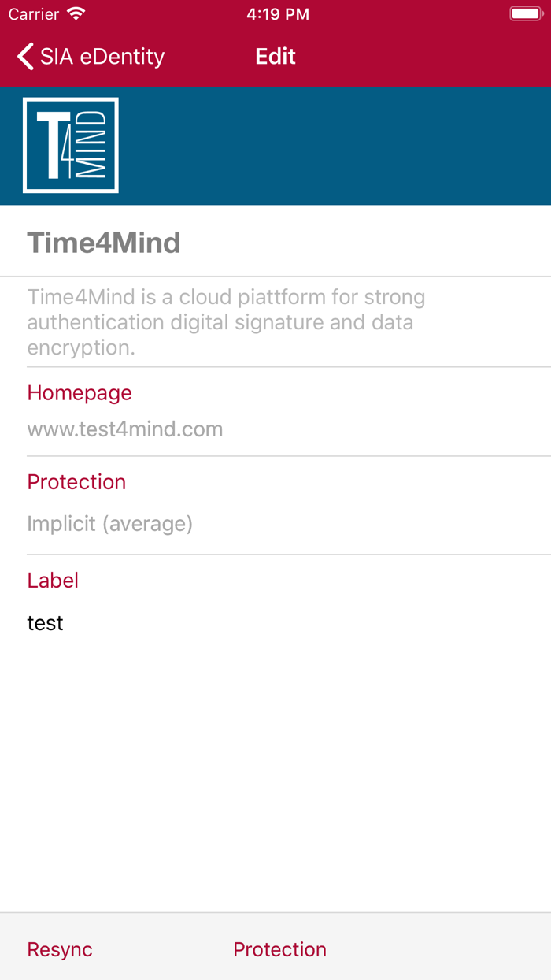
Task: Tap the Carrier text in status bar
Action: [34, 14]
